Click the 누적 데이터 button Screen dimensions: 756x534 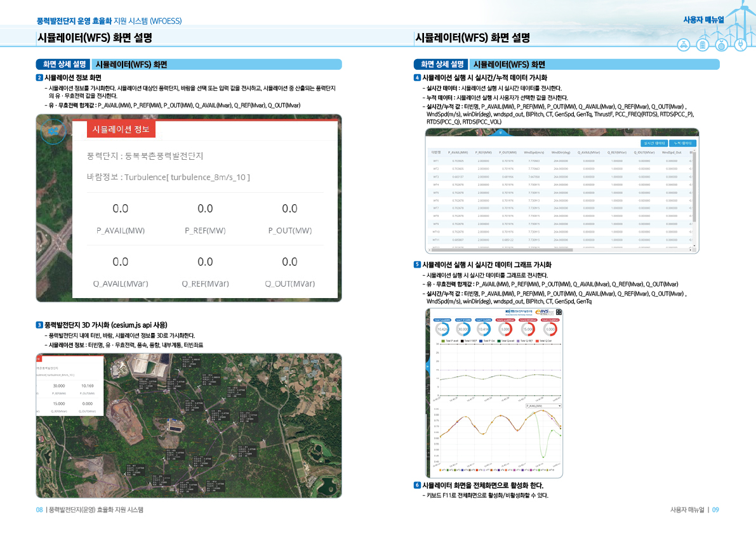[683, 143]
